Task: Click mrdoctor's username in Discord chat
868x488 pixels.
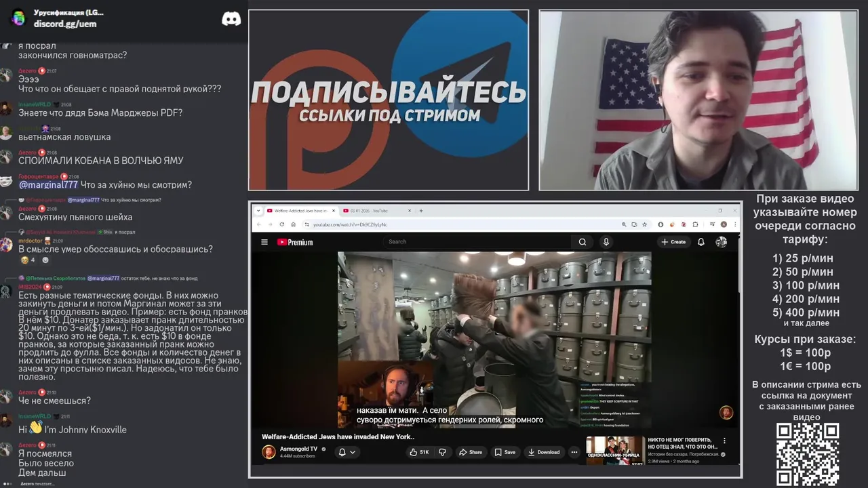Action: [x=31, y=241]
